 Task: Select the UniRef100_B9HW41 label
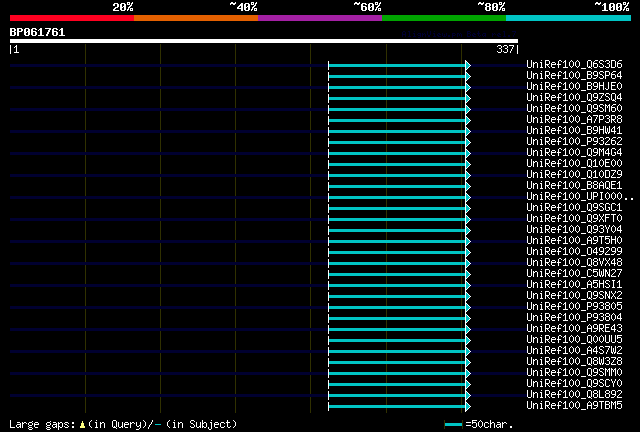[x=574, y=130]
